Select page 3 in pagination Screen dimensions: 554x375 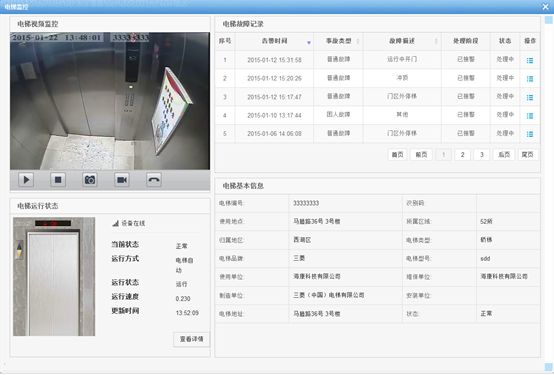tap(482, 154)
